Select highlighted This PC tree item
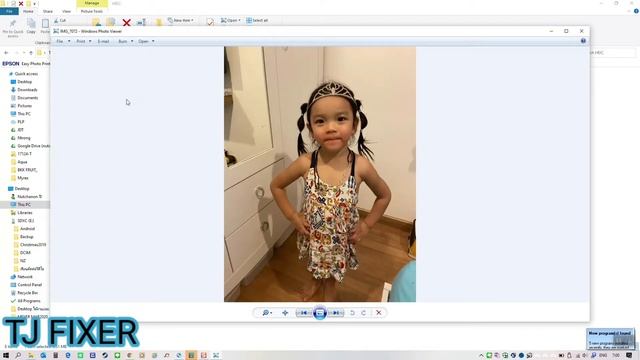The width and height of the screenshot is (640, 360). 24,204
